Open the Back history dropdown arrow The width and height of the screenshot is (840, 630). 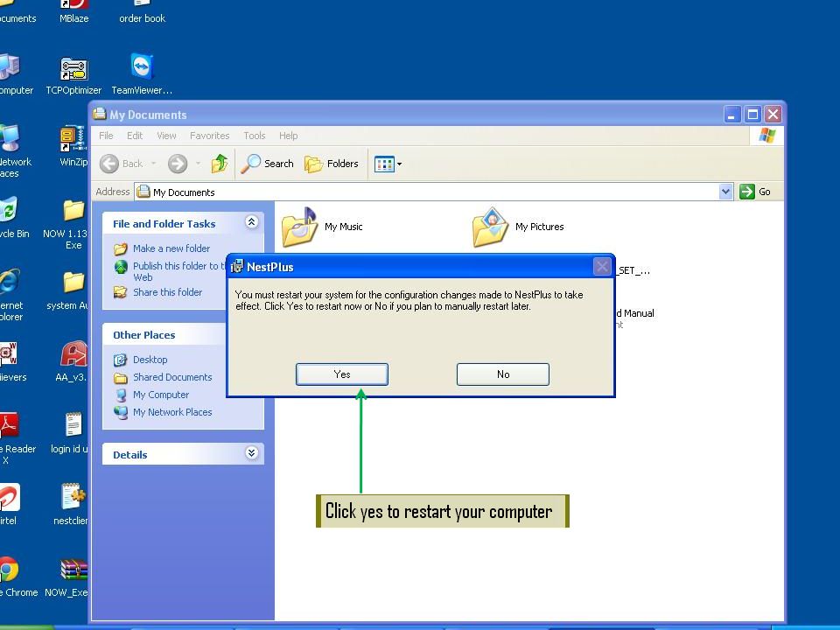click(x=153, y=164)
